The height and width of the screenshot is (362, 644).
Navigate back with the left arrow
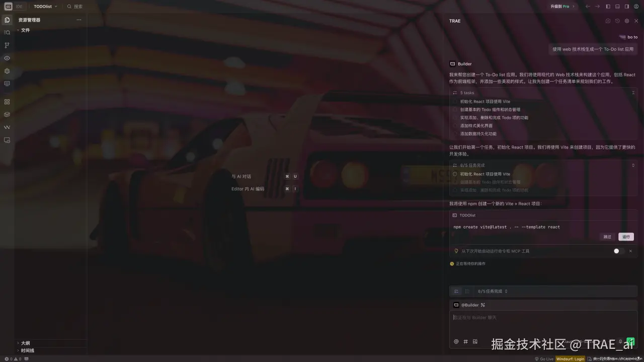(588, 7)
